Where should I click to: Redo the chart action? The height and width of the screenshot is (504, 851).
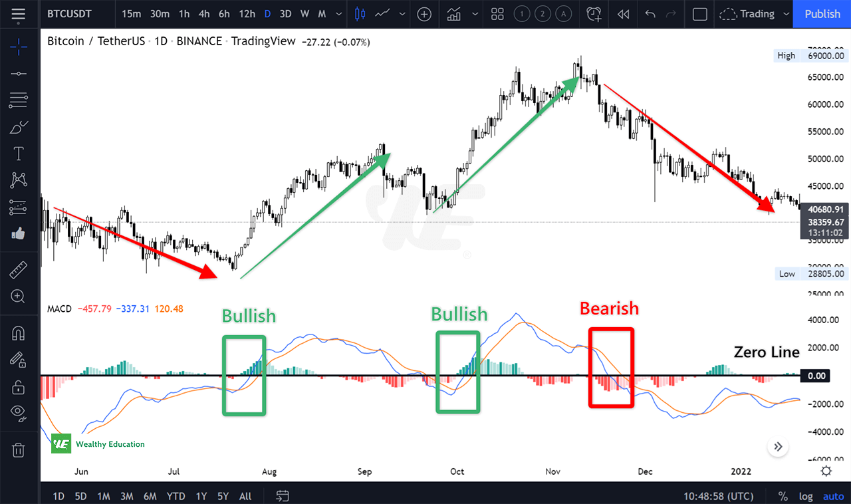[x=671, y=14]
